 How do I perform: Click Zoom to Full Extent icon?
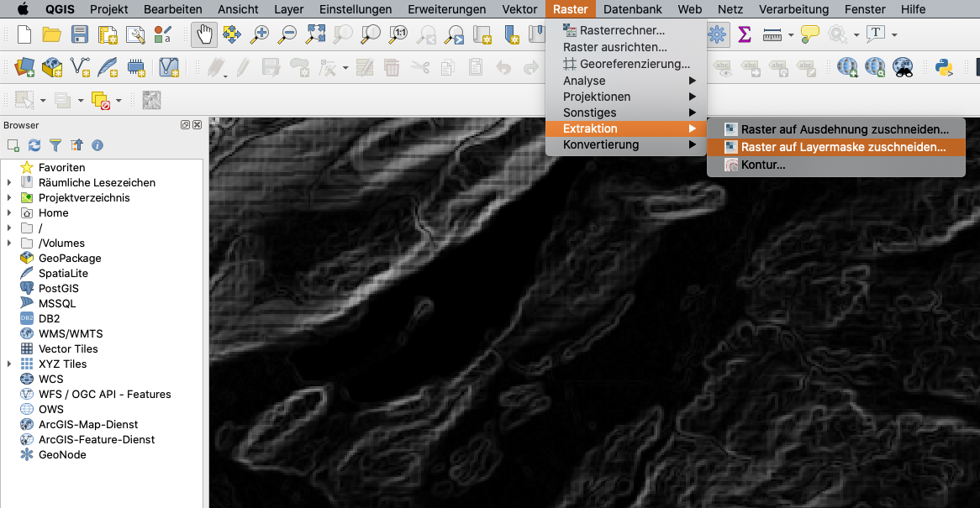(x=315, y=35)
